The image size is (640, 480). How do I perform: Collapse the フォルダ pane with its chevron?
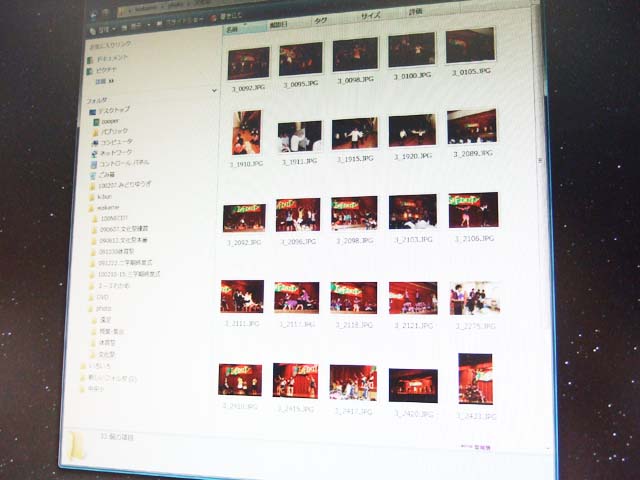(x=214, y=90)
